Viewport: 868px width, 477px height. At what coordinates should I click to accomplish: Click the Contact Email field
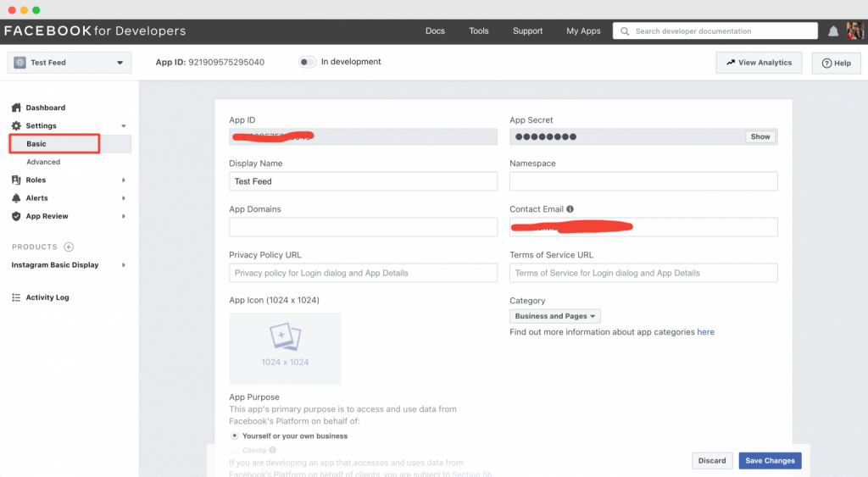click(644, 227)
